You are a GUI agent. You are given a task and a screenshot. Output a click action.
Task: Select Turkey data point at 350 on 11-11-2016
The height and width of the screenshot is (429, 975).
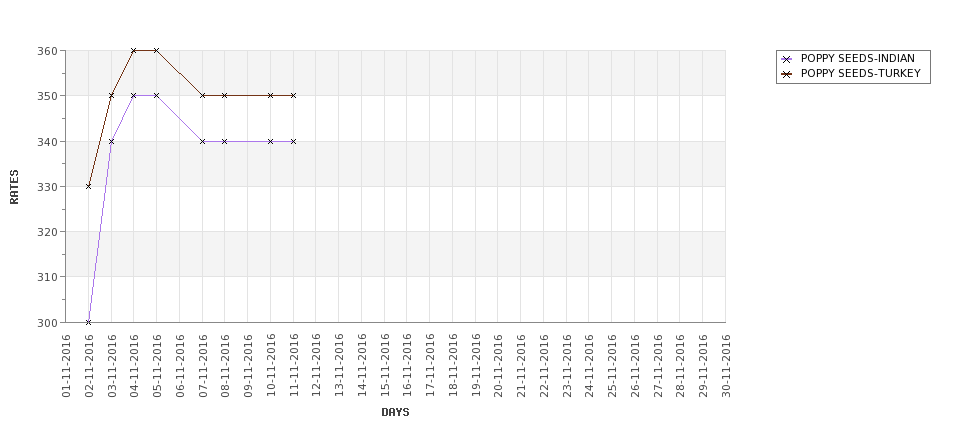click(x=293, y=96)
